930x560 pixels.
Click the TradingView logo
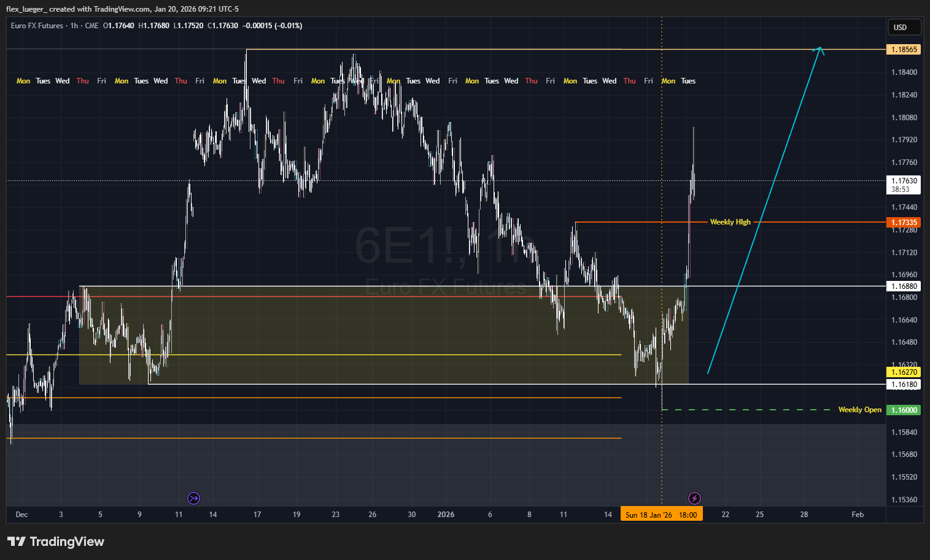[x=56, y=542]
